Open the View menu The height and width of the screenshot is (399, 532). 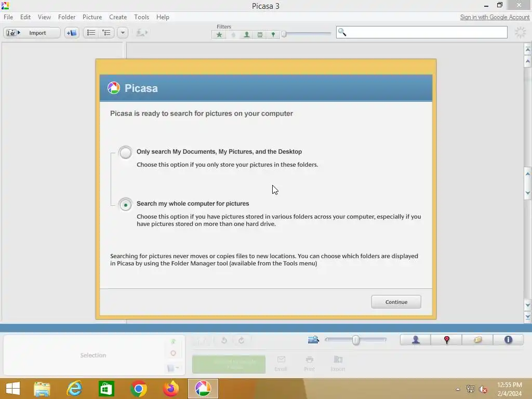point(45,17)
